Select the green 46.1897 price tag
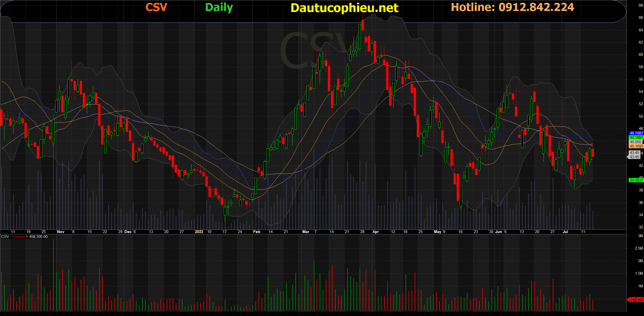Screen dimensions: 644x316 point(636,138)
